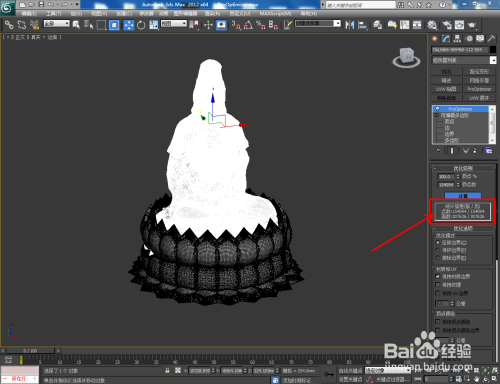
Task: Open the 帮助(H) menu
Action: (309, 14)
